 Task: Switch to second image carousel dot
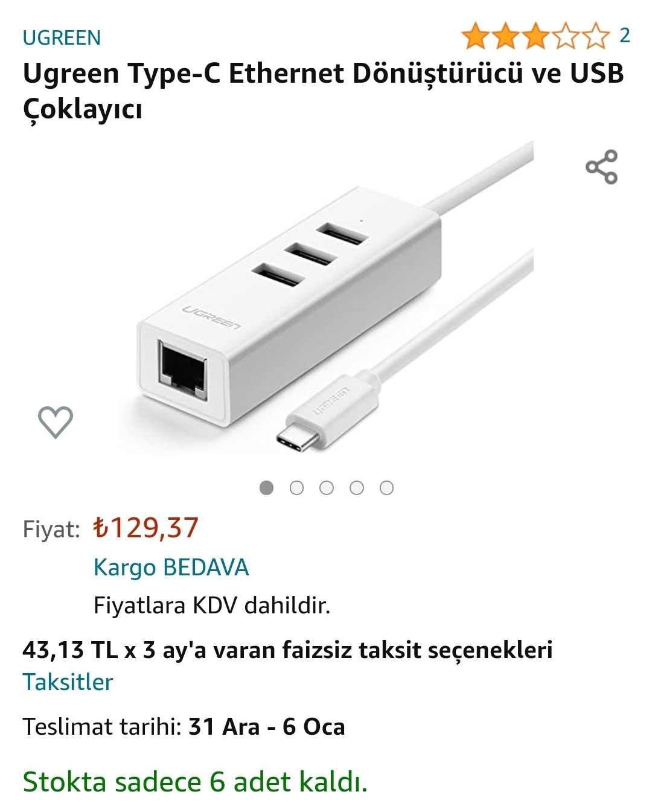(x=296, y=488)
